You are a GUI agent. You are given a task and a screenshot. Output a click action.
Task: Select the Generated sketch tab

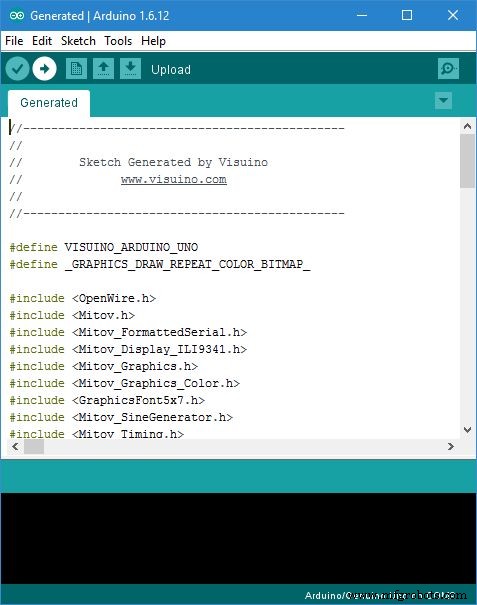(49, 103)
